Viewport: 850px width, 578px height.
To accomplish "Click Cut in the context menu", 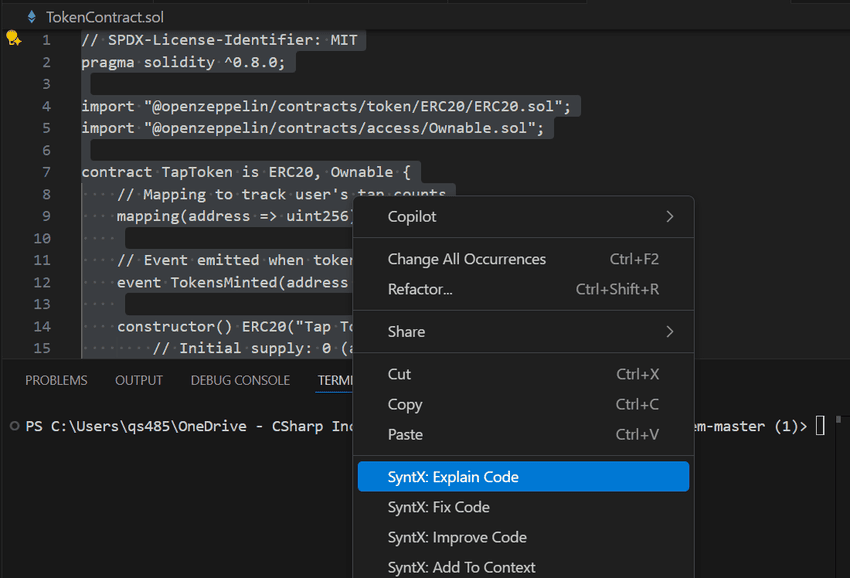I will coord(399,374).
